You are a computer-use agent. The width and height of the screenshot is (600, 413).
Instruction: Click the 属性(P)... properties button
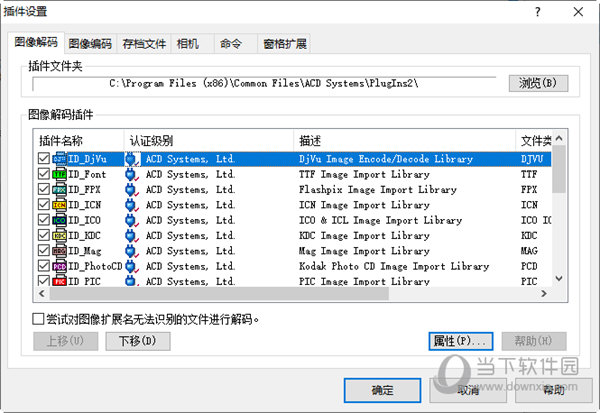coord(460,341)
